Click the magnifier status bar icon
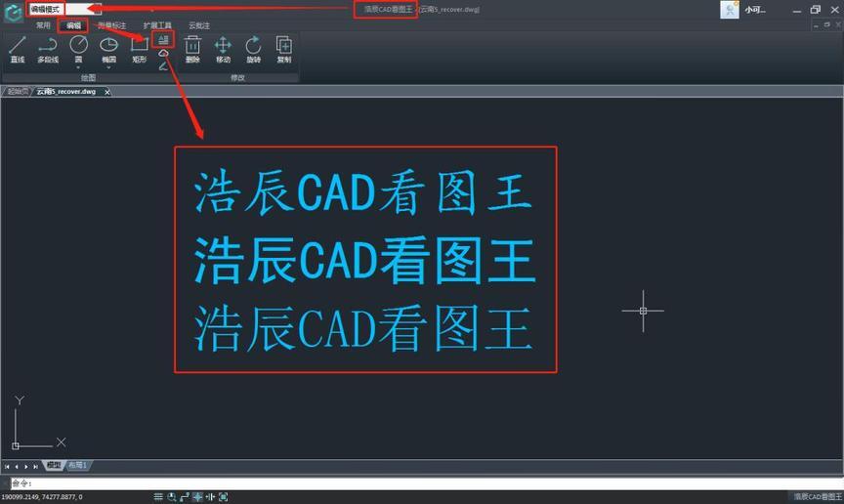Screen dimensions: 844x504 click(x=172, y=497)
